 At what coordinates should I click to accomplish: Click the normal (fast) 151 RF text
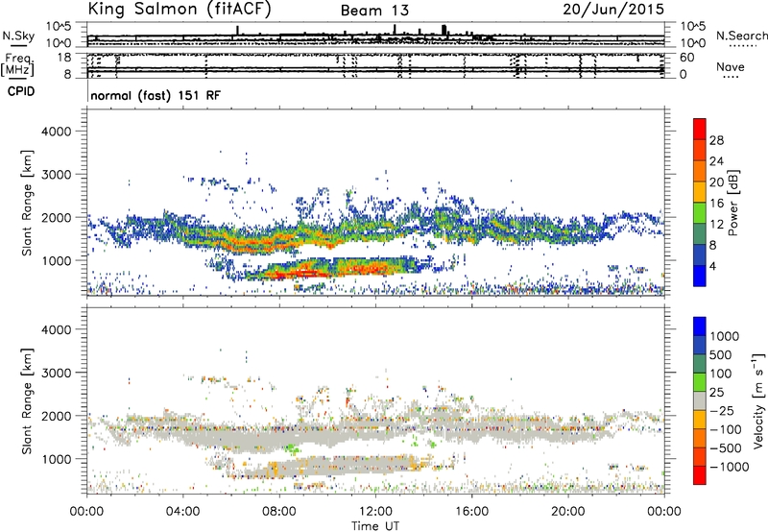point(156,95)
